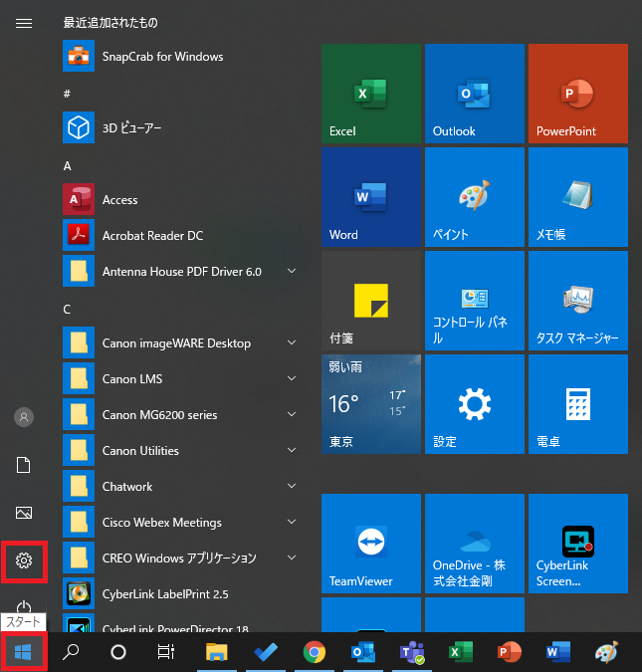Screen dimensions: 642x672
Task: Open the Outlook tile
Action: coord(475,94)
